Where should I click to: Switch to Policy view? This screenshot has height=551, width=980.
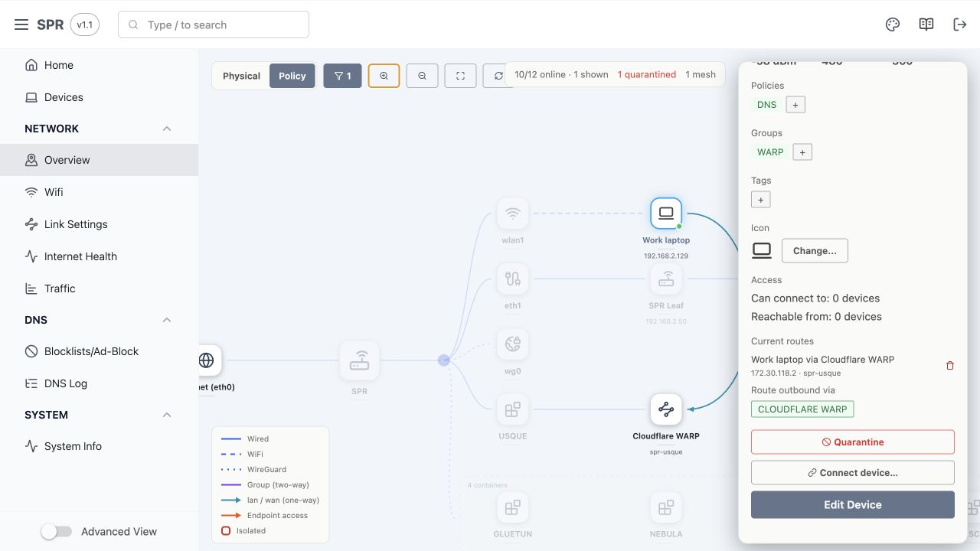pyautogui.click(x=292, y=76)
